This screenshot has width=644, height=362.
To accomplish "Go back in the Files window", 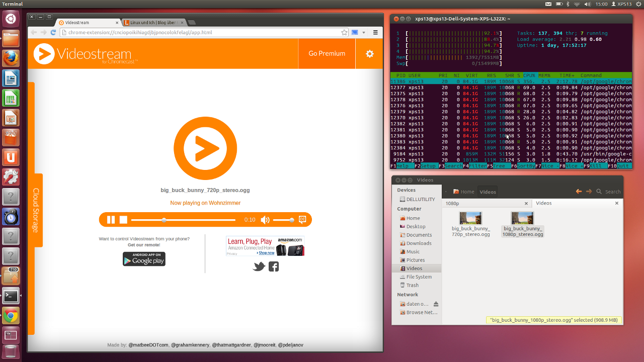I will click(x=579, y=192).
